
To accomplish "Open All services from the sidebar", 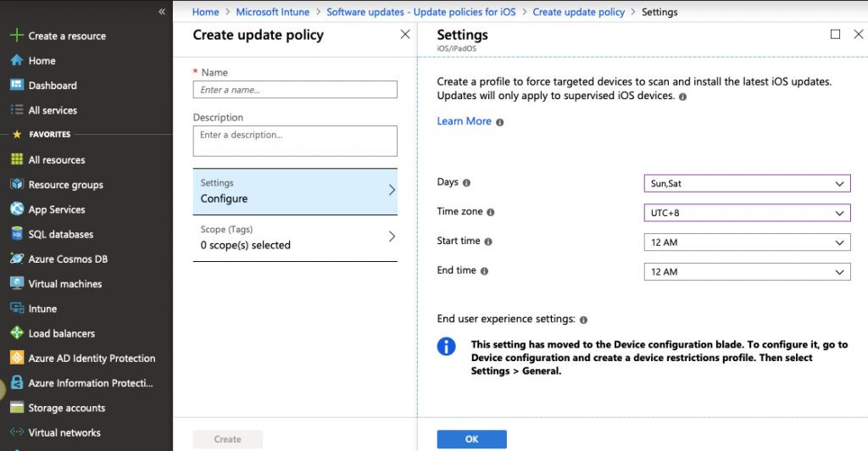I will [x=53, y=110].
